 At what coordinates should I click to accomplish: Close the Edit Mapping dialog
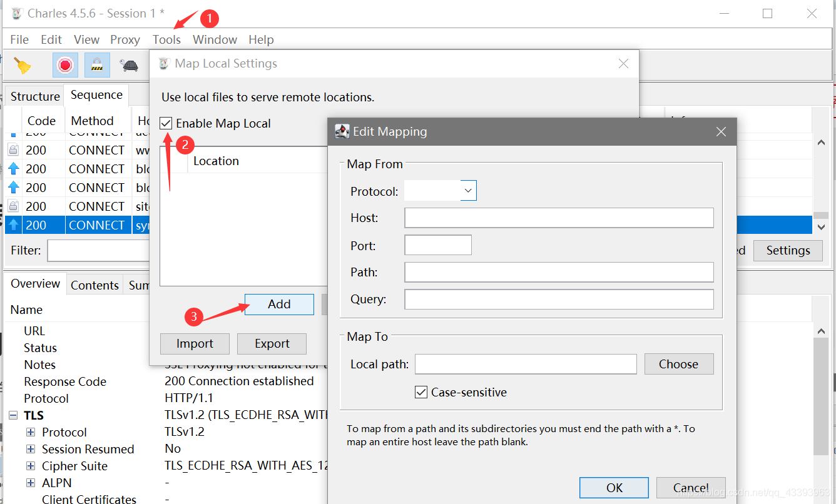[721, 131]
